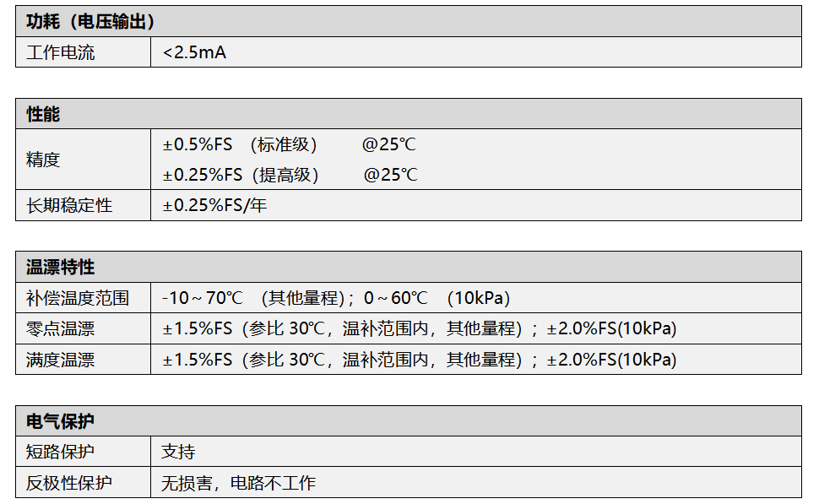819x504 pixels.
Task: Click the 温漂特性 section header
Action: coord(61,267)
